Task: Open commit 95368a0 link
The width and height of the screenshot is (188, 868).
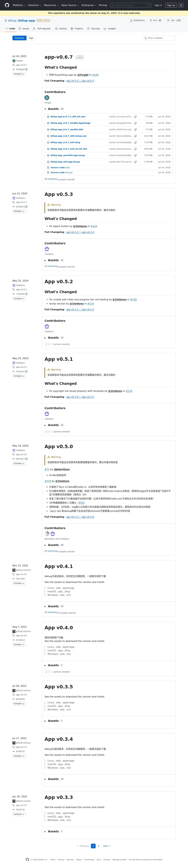Action: pyautogui.click(x=20, y=69)
